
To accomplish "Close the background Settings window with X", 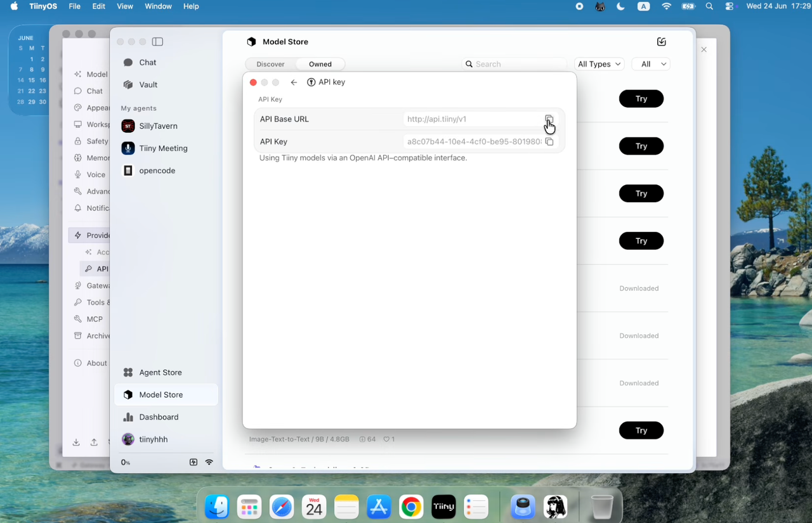I will coord(704,49).
